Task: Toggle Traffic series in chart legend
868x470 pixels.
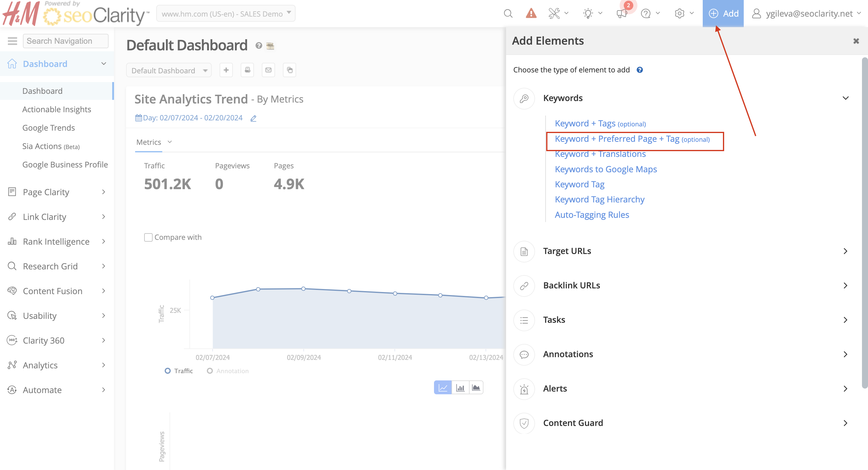Action: (179, 371)
